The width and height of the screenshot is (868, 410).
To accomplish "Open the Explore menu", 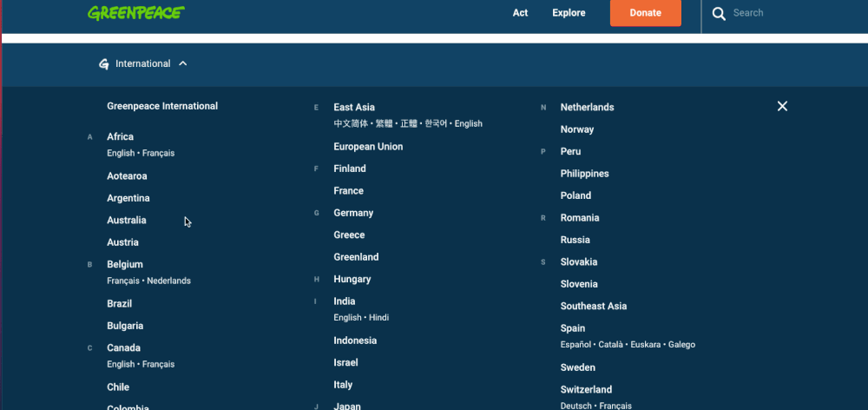I will 569,13.
